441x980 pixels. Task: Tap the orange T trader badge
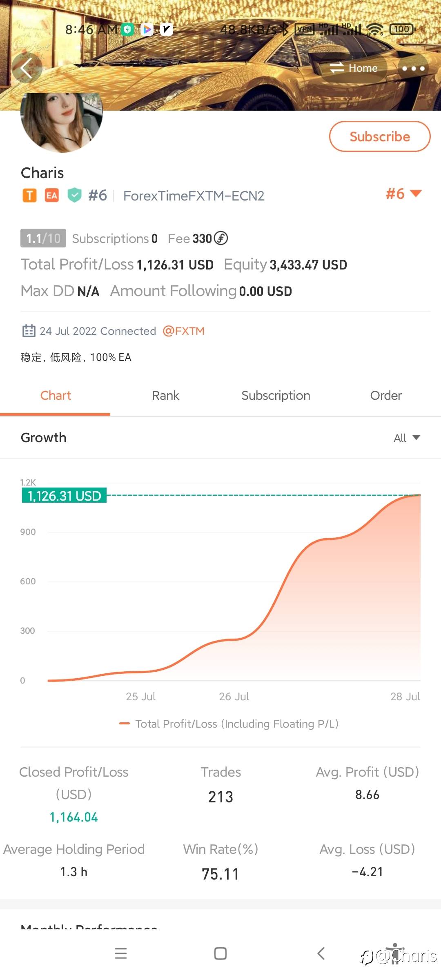(x=29, y=196)
